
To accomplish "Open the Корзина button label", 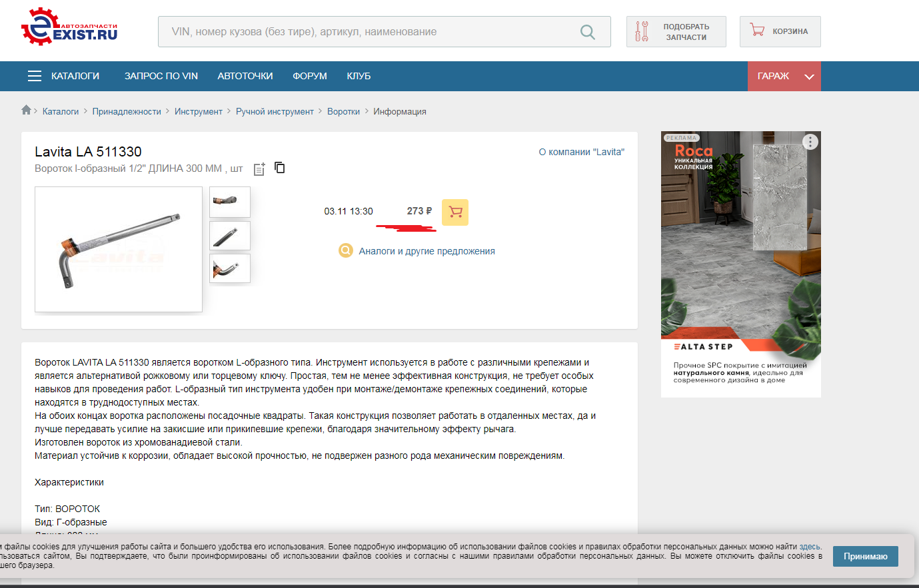I will pos(790,31).
